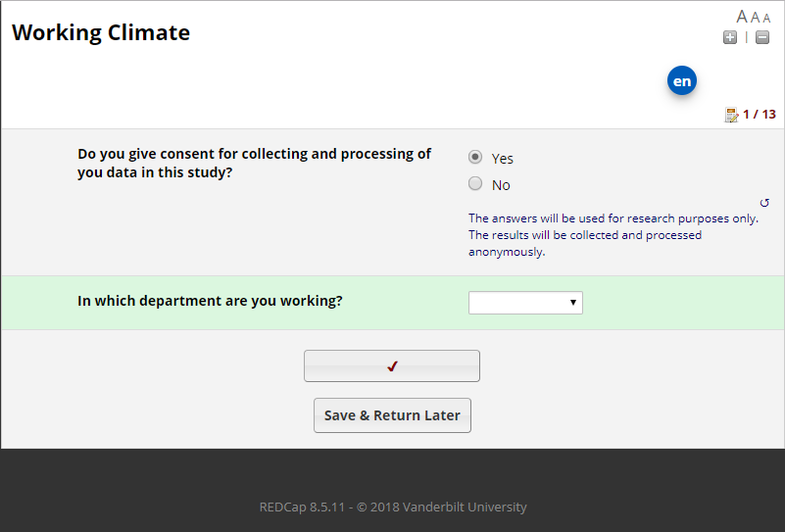
Task: Open the 'en' language selector
Action: [x=682, y=80]
